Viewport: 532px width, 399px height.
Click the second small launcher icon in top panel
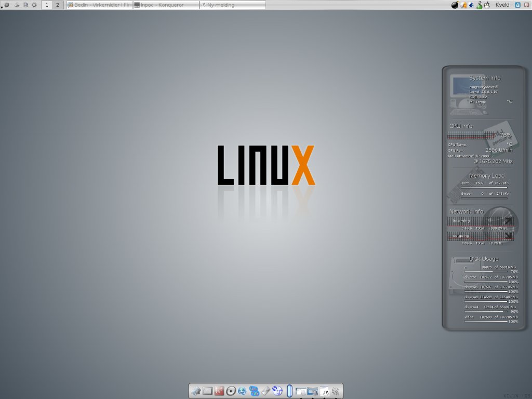click(17, 5)
